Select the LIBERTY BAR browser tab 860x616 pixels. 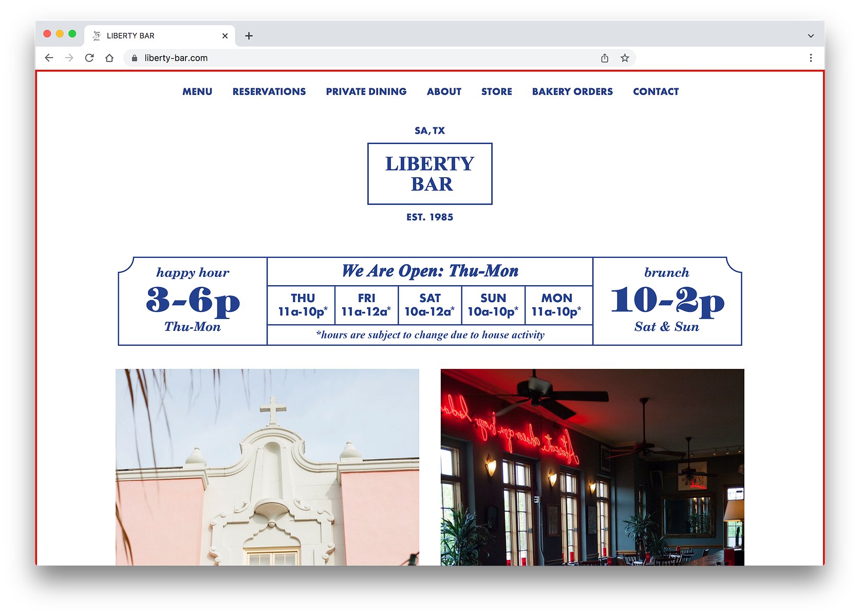(160, 35)
